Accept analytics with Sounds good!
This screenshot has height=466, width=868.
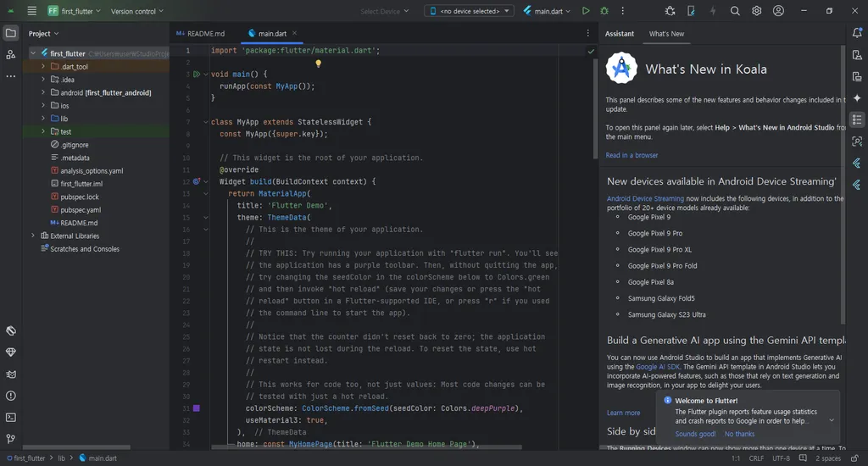tap(695, 434)
